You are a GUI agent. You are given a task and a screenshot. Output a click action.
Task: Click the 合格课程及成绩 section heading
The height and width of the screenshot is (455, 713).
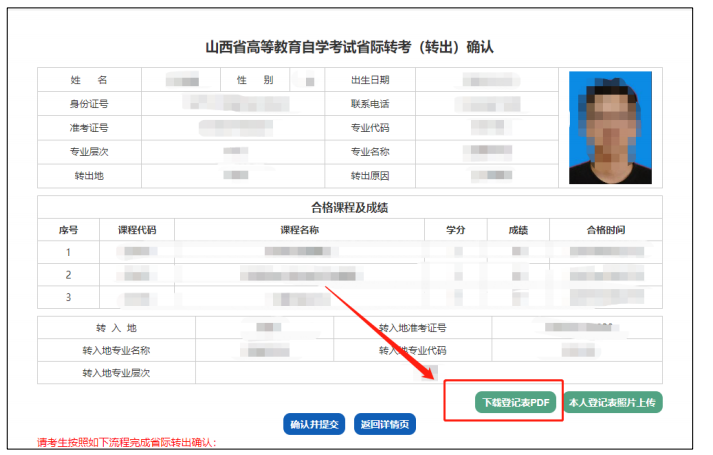coord(349,208)
